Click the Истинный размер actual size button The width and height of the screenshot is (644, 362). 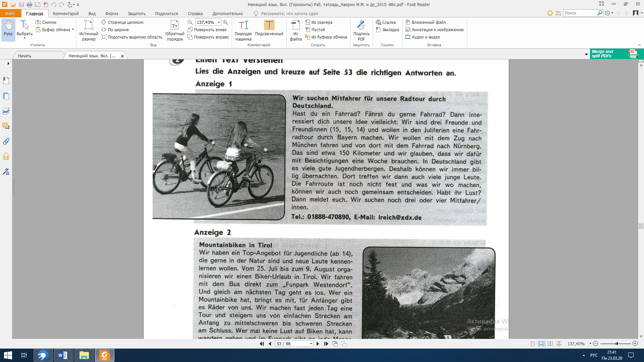89,30
